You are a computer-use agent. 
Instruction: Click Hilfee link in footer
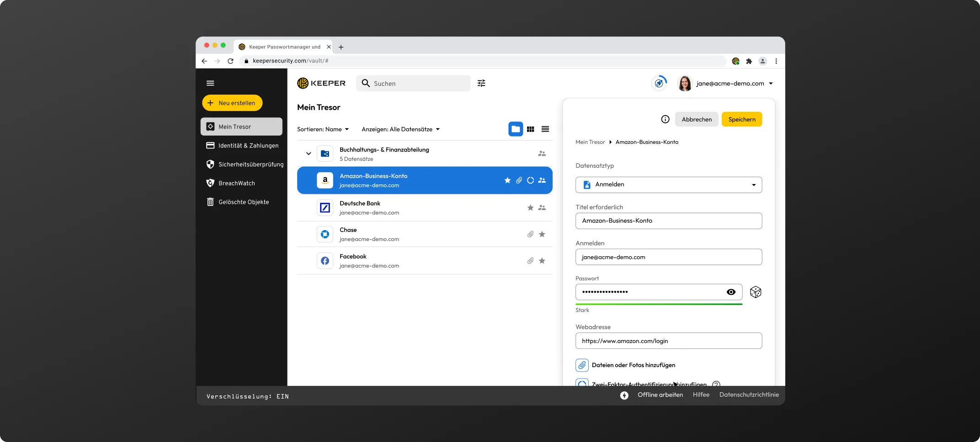(x=701, y=395)
